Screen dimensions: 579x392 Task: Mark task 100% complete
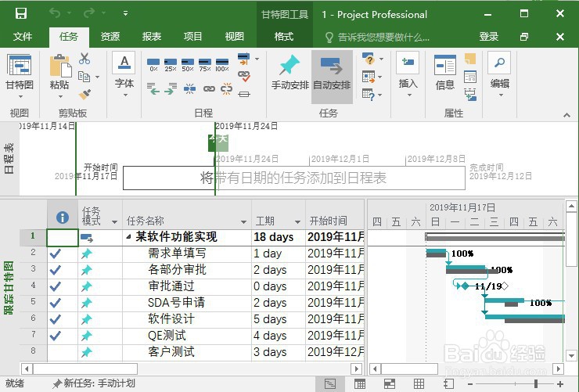click(222, 65)
